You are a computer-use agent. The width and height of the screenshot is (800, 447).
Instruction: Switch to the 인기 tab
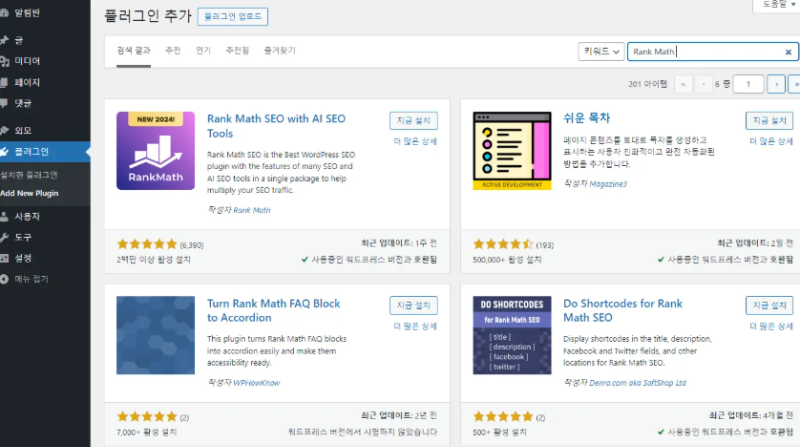click(203, 51)
